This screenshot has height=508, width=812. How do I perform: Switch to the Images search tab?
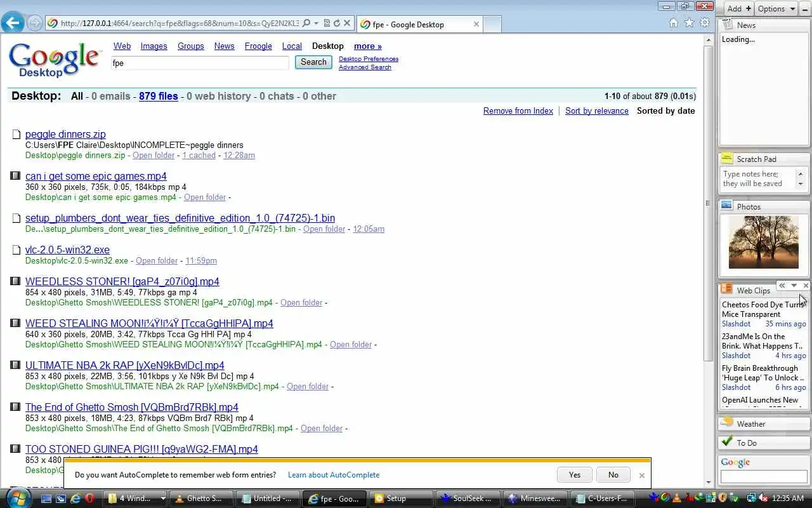click(154, 46)
